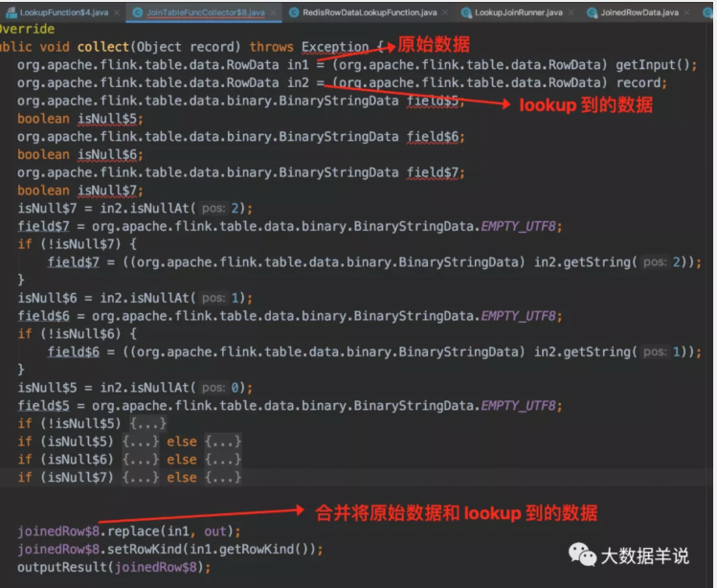This screenshot has height=588, width=717.
Task: Click the LookupJoinRunner.java class icon
Action: [466, 12]
